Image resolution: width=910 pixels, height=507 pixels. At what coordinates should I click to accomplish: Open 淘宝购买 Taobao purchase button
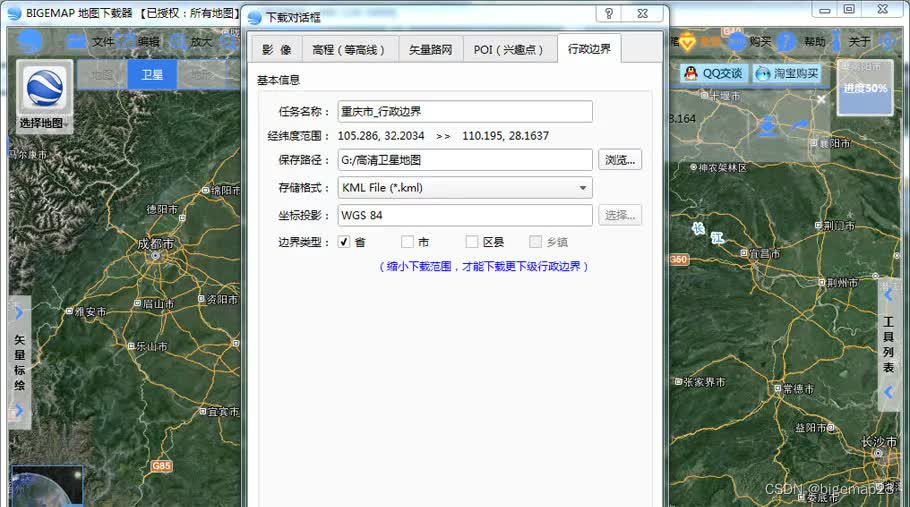(x=787, y=73)
